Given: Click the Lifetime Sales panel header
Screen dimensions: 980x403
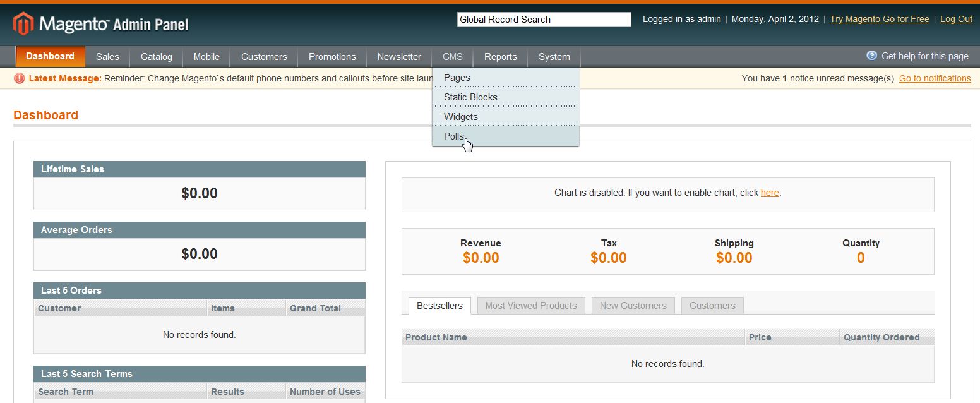Looking at the screenshot, I should 200,169.
